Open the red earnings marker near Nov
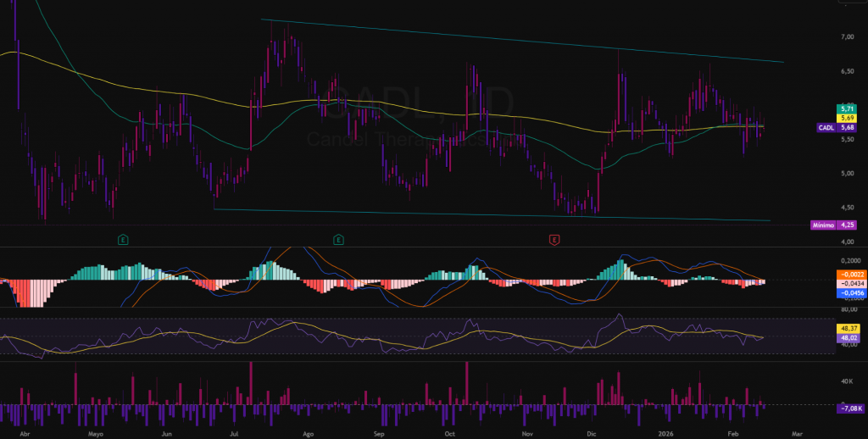Image resolution: width=868 pixels, height=439 pixels. pyautogui.click(x=554, y=240)
